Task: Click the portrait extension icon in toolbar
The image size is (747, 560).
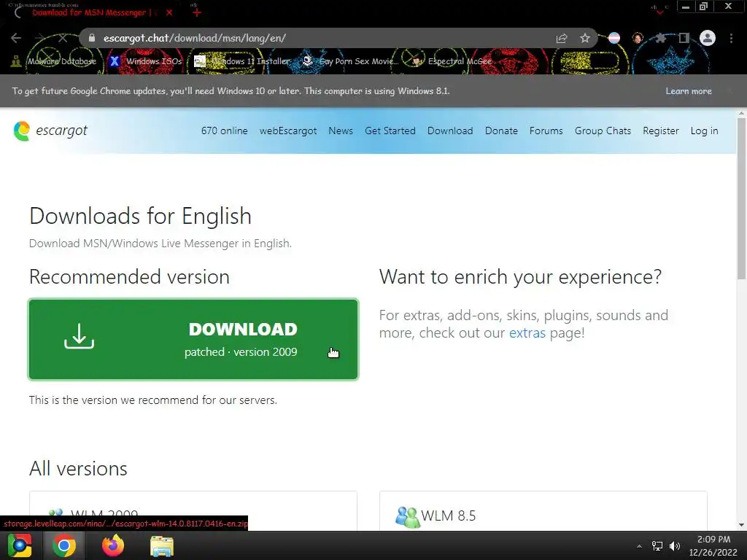Action: pos(638,38)
